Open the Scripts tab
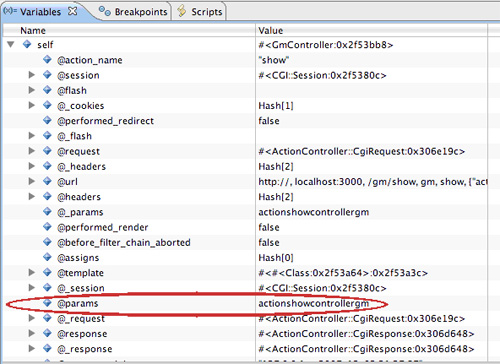 [x=199, y=12]
